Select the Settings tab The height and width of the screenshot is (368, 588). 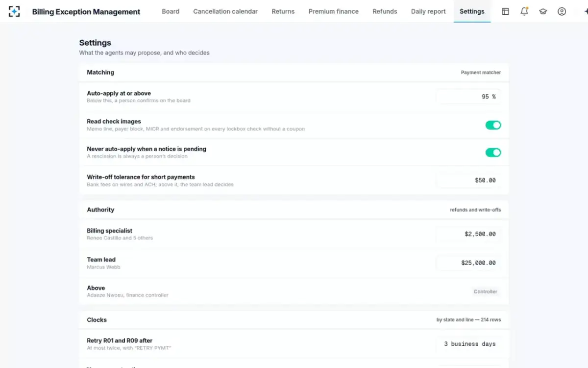point(472,11)
